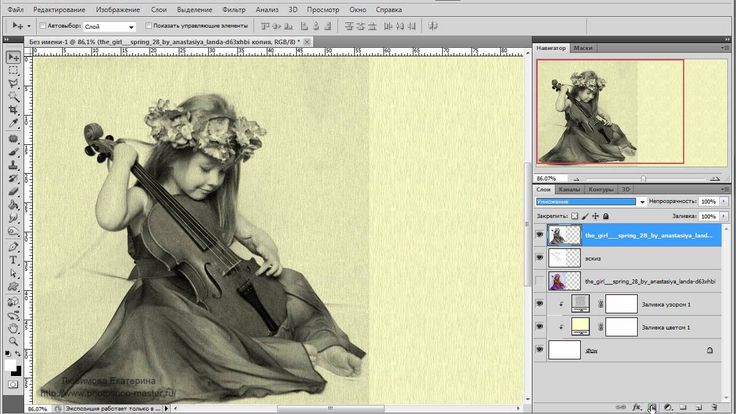Click the Navigator zoom slider handle
Screen dimensions: 736x414
click(644, 179)
